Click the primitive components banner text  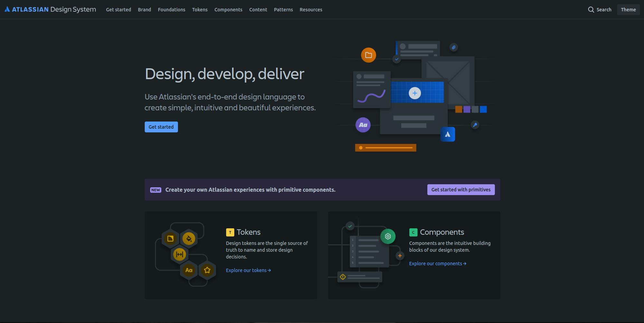[250, 190]
